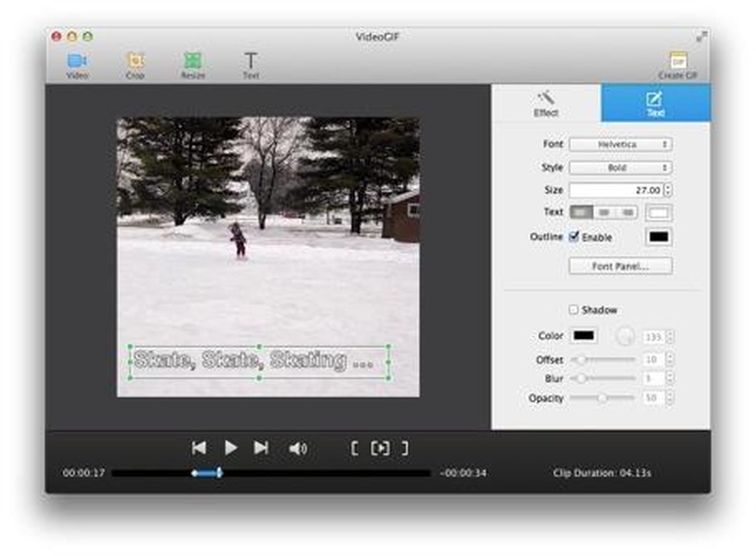Set clip end with right bracket
The image size is (756, 556).
[x=405, y=448]
